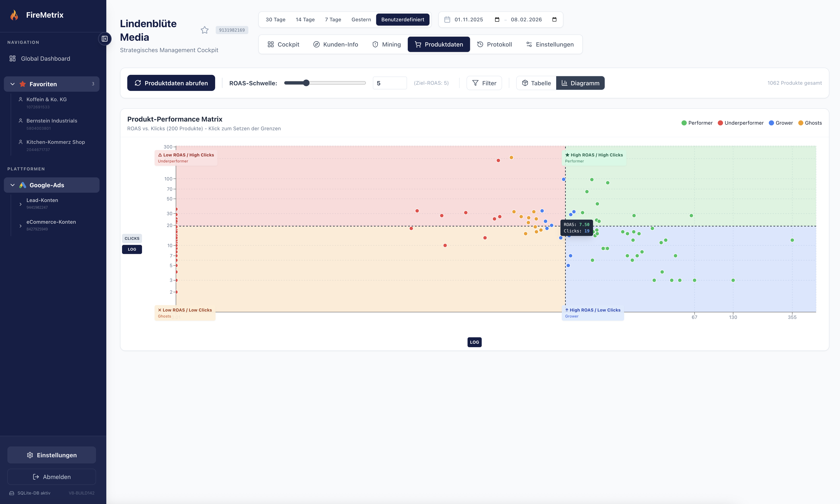Switch chart Y-axis off LOG scale
The width and height of the screenshot is (840, 504).
click(132, 249)
